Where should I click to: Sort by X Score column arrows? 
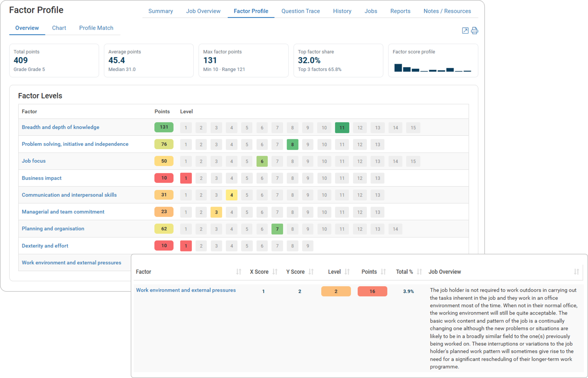click(x=275, y=272)
